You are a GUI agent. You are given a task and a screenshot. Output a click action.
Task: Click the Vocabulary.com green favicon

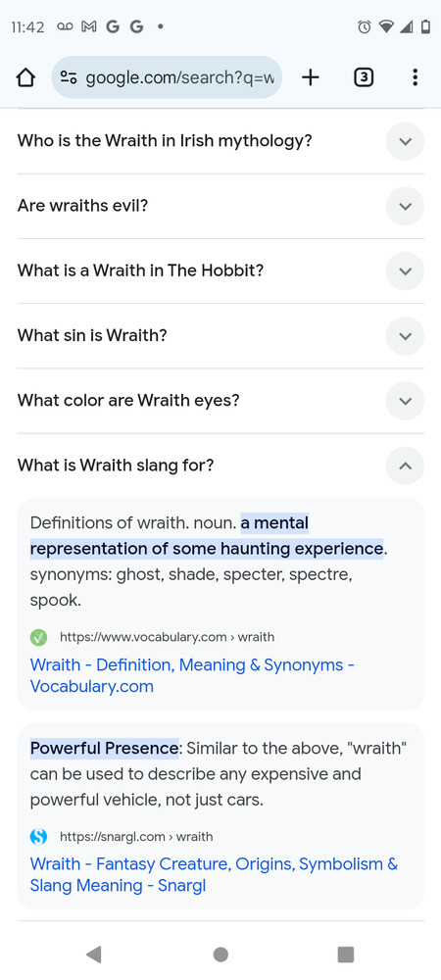click(39, 638)
